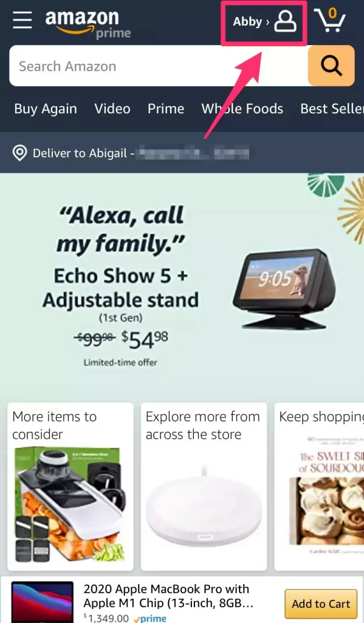Open the Video tab
Screen dimensions: 364x623
112,109
